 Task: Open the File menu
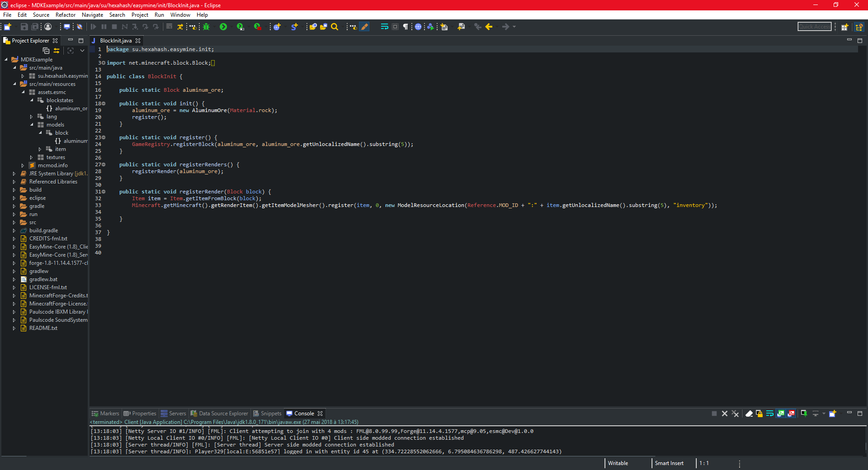(x=7, y=15)
